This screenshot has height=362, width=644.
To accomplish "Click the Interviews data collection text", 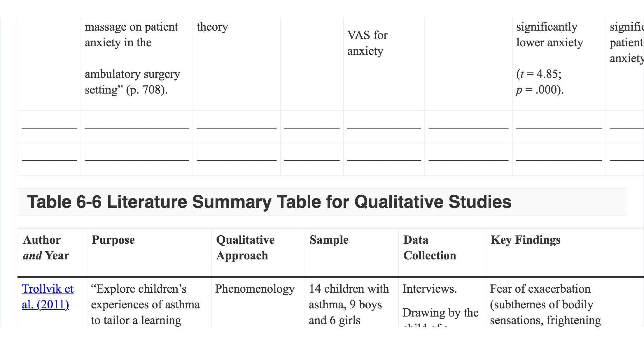I will point(430,289).
